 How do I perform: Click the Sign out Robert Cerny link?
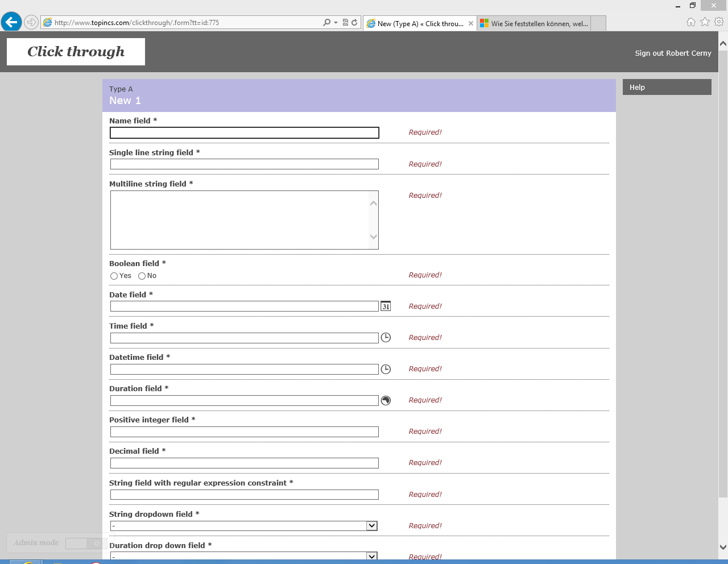point(673,53)
